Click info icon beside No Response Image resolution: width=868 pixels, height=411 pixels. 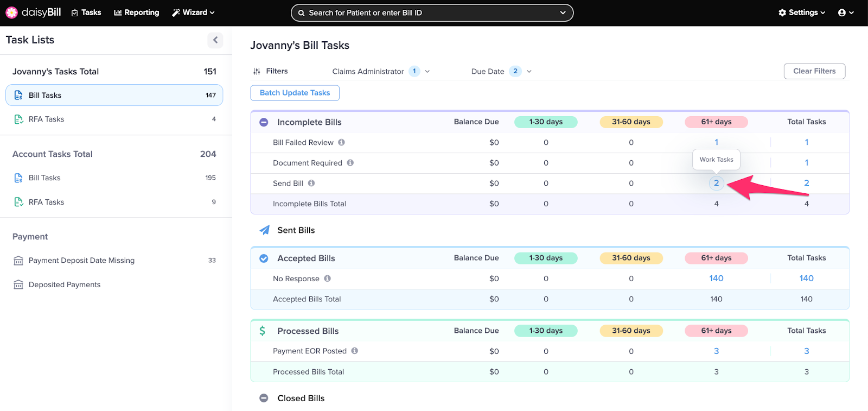tap(327, 279)
